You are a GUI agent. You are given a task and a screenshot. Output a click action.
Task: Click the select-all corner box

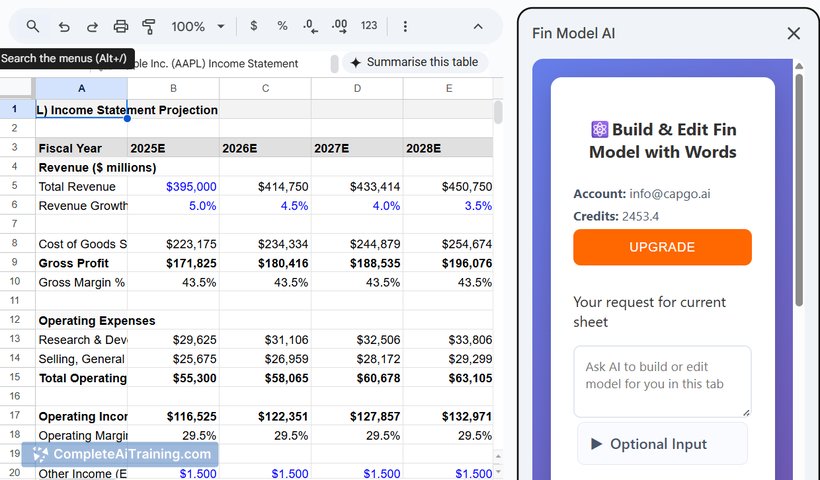click(17, 88)
